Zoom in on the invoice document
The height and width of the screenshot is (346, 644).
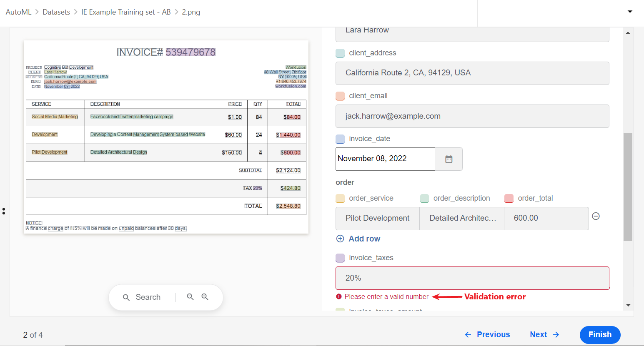(205, 297)
